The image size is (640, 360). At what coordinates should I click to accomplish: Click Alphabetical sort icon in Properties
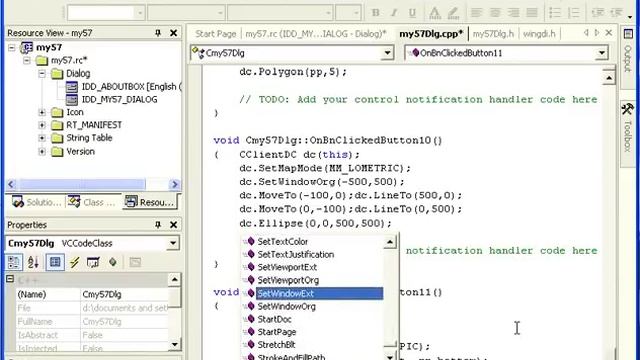point(33,262)
